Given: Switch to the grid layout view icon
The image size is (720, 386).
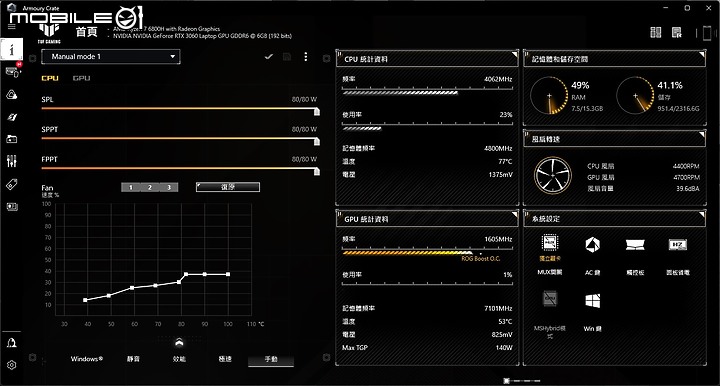Looking at the screenshot, I should [x=656, y=32].
